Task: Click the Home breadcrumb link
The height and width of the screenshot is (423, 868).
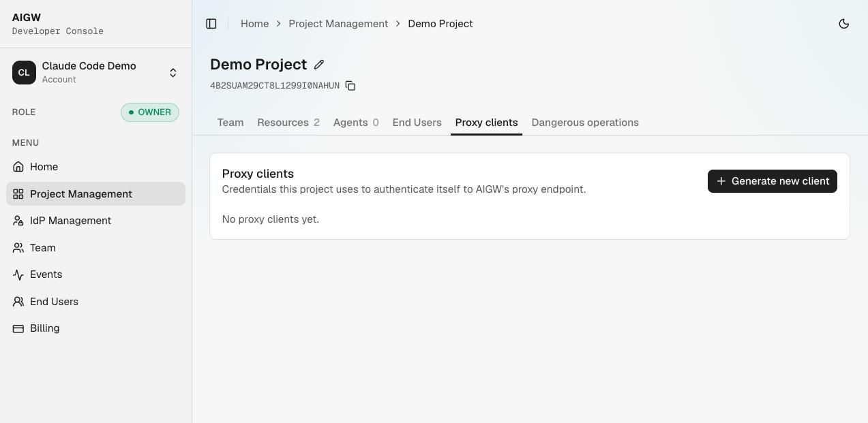Action: tap(254, 24)
